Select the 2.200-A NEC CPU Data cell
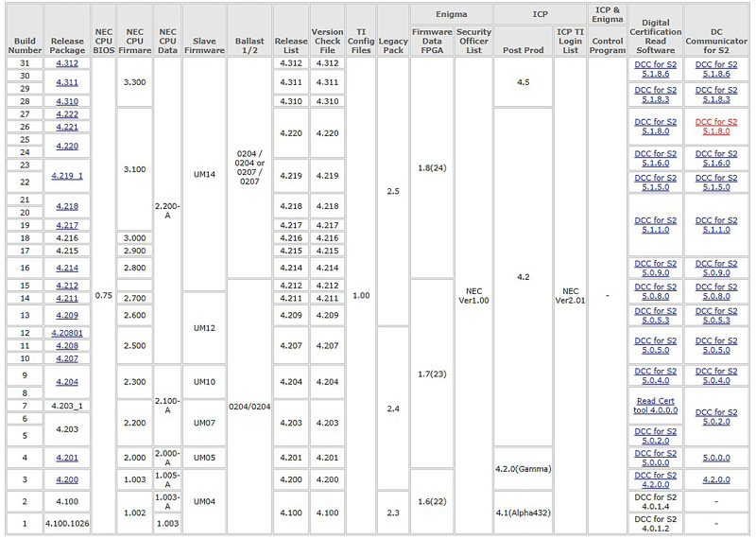756x539 pixels. point(167,211)
